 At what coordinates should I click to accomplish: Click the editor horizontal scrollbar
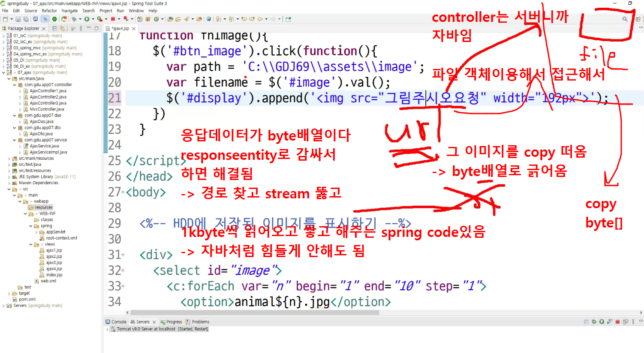pyautogui.click(x=254, y=313)
